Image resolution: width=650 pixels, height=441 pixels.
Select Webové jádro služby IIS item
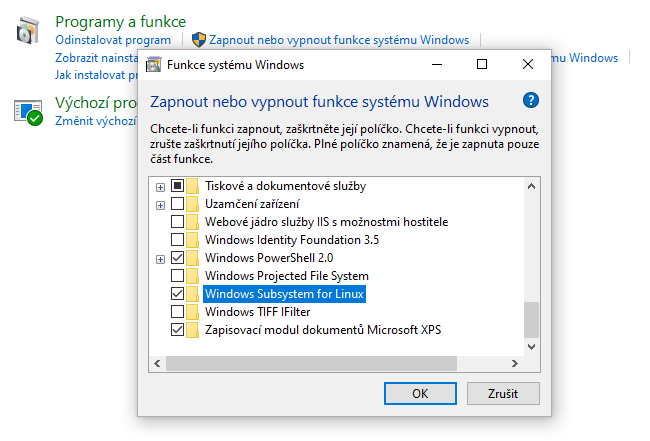326,222
